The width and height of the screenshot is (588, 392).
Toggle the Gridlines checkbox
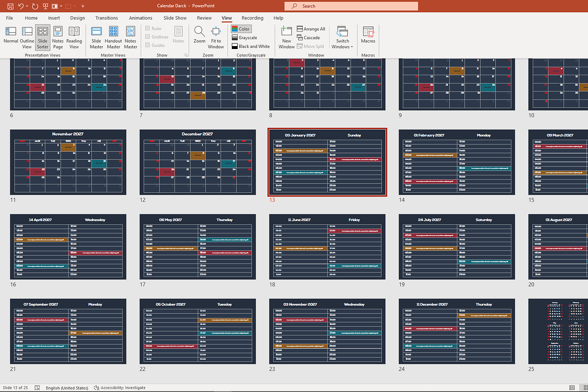coord(148,37)
